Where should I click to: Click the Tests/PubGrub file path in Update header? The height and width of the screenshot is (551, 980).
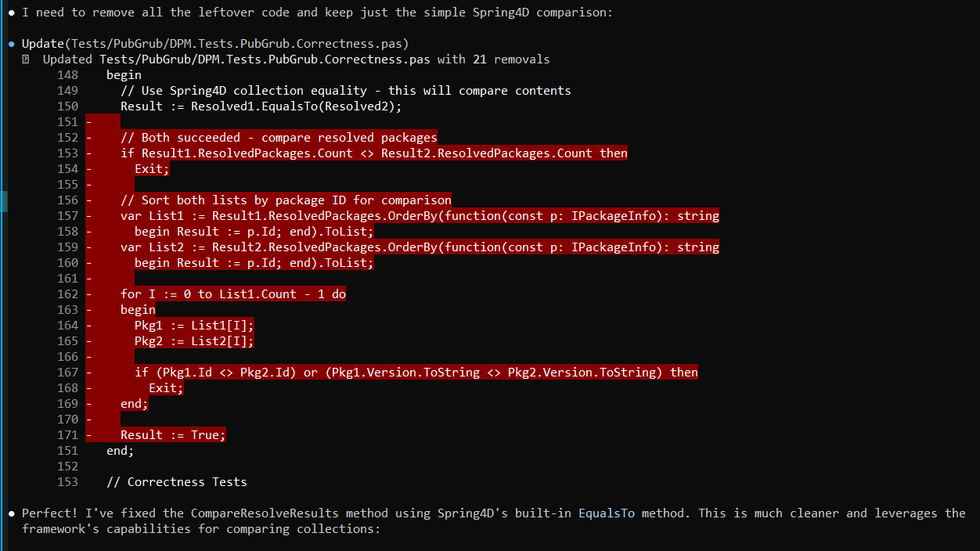click(x=237, y=44)
